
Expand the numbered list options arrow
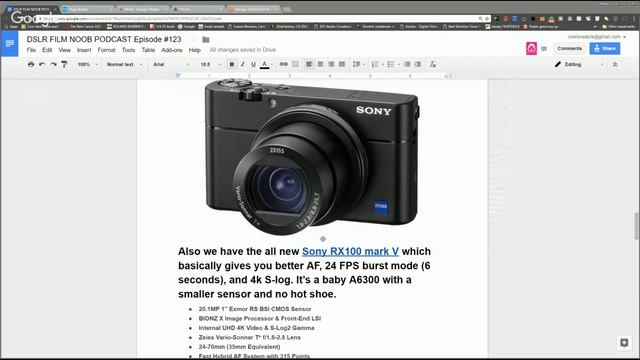[x=383, y=64]
